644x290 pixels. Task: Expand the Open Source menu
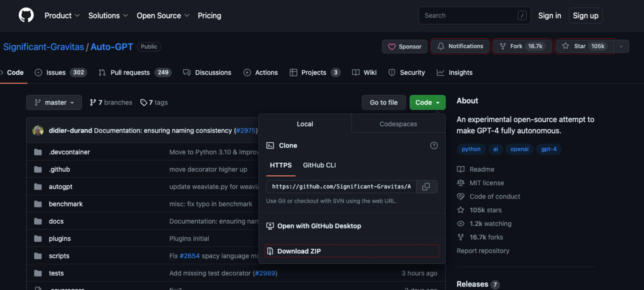coord(163,15)
